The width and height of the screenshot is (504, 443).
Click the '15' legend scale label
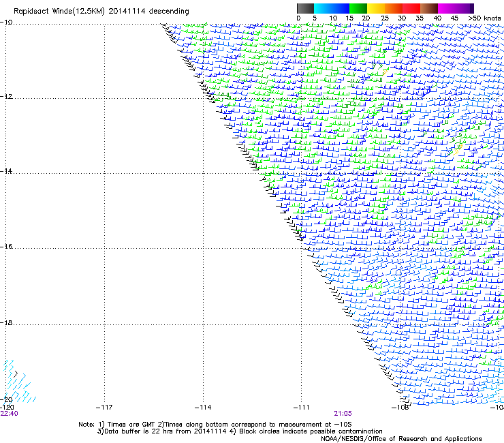[349, 18]
